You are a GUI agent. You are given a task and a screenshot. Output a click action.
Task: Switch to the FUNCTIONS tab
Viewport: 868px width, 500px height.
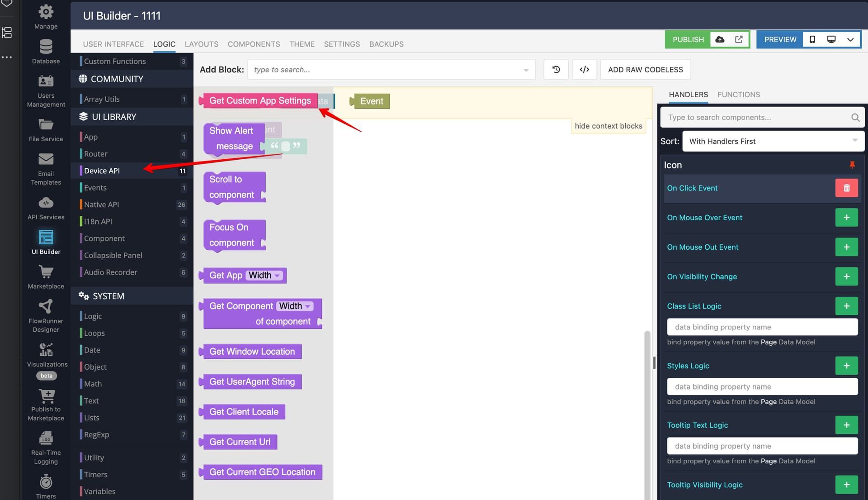point(738,95)
